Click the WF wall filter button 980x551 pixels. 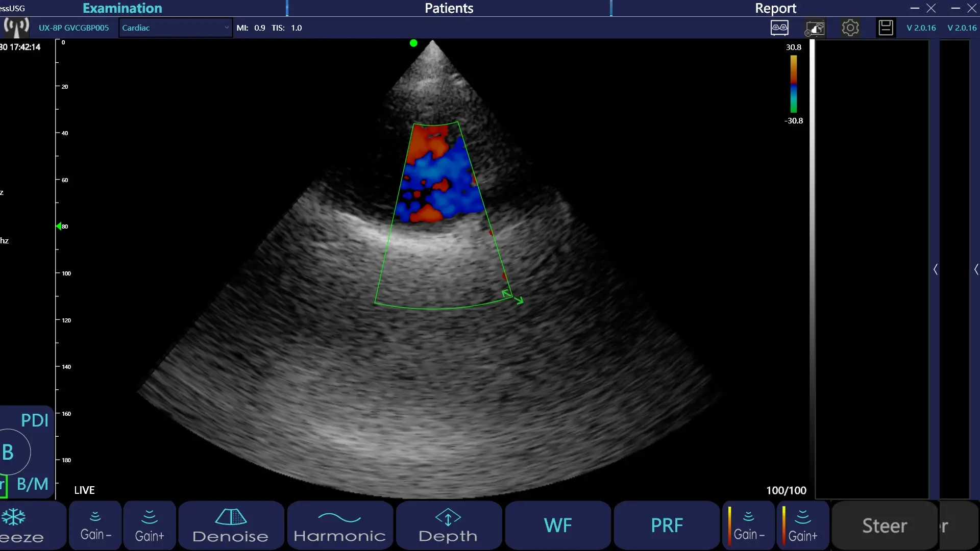tap(558, 525)
